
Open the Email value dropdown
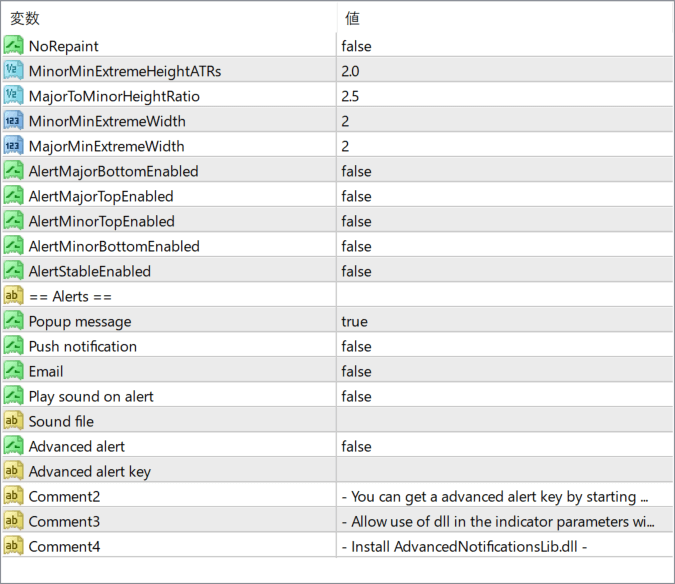504,371
